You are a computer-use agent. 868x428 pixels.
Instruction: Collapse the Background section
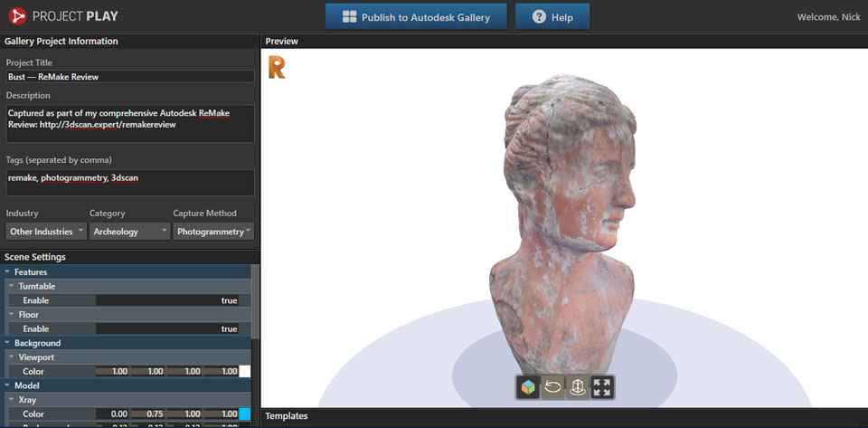point(8,344)
